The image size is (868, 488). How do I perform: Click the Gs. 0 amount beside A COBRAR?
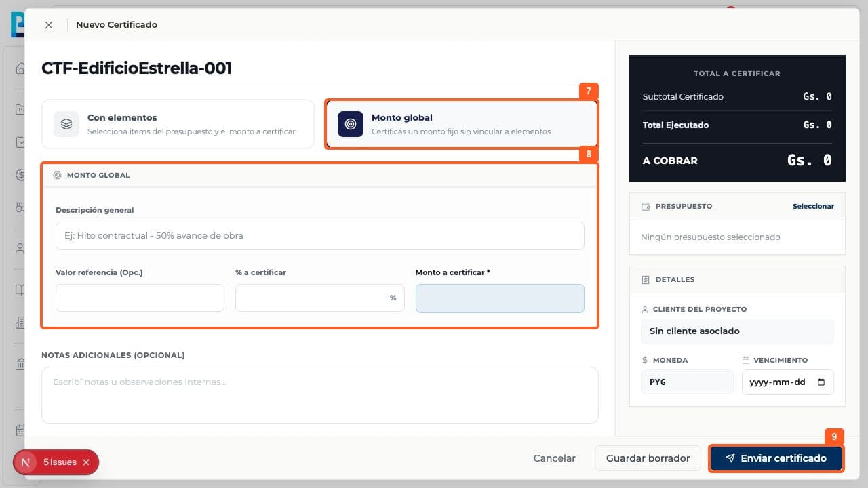(810, 160)
